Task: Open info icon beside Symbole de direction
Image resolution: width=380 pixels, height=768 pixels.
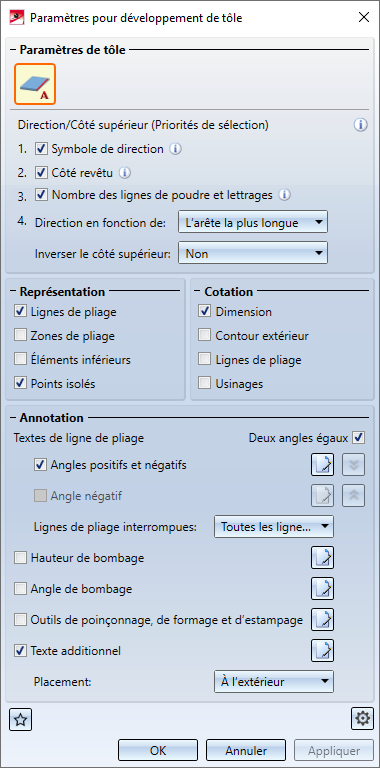Action: point(175,149)
